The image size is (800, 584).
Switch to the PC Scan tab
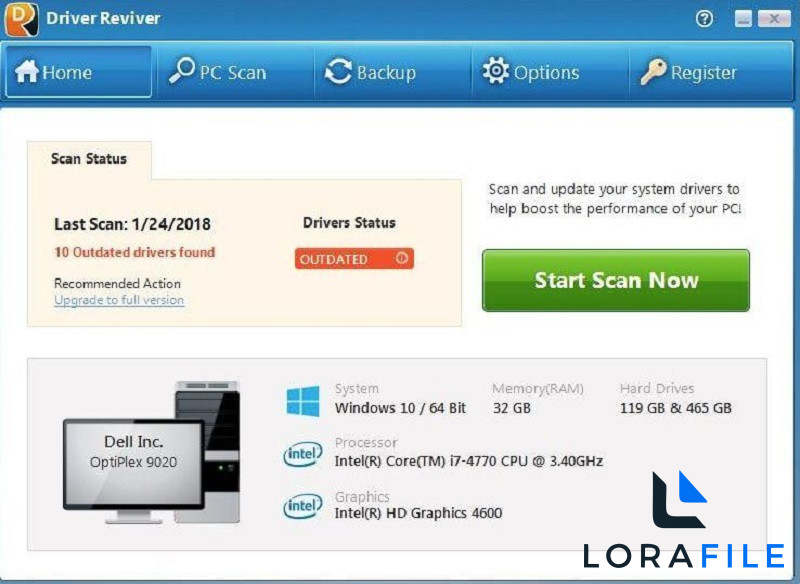point(236,71)
